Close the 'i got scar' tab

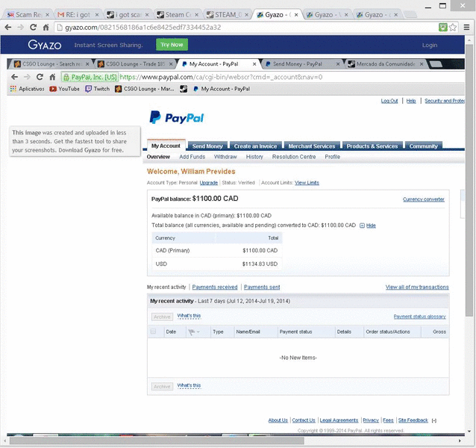[x=147, y=15]
